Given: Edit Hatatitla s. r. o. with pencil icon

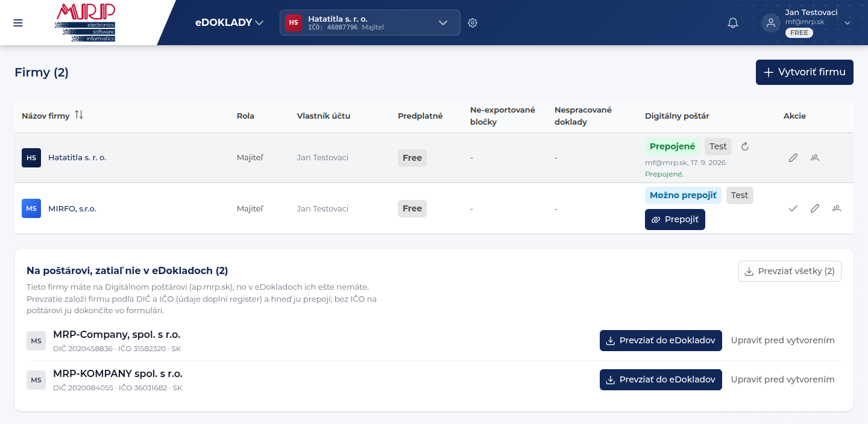Looking at the screenshot, I should click(793, 158).
